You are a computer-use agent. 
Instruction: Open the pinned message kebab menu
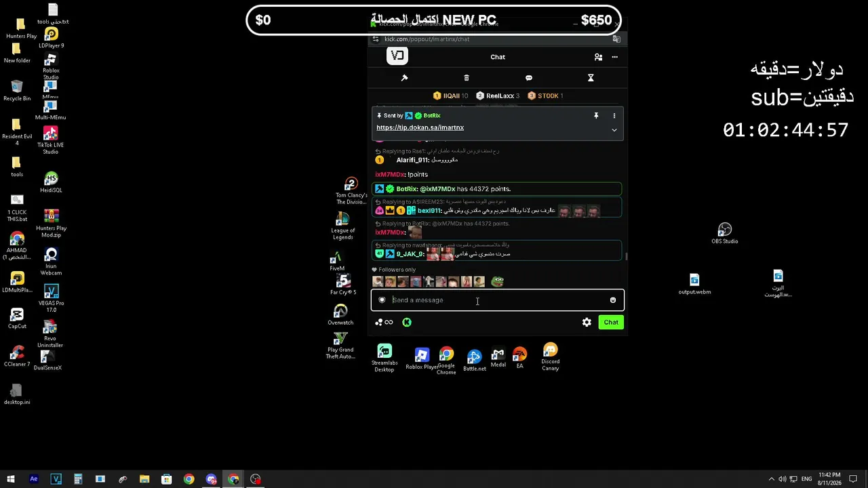[614, 116]
